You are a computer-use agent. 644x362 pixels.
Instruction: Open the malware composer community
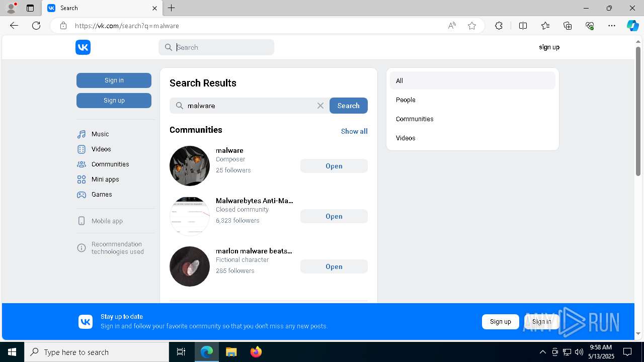[x=334, y=166]
